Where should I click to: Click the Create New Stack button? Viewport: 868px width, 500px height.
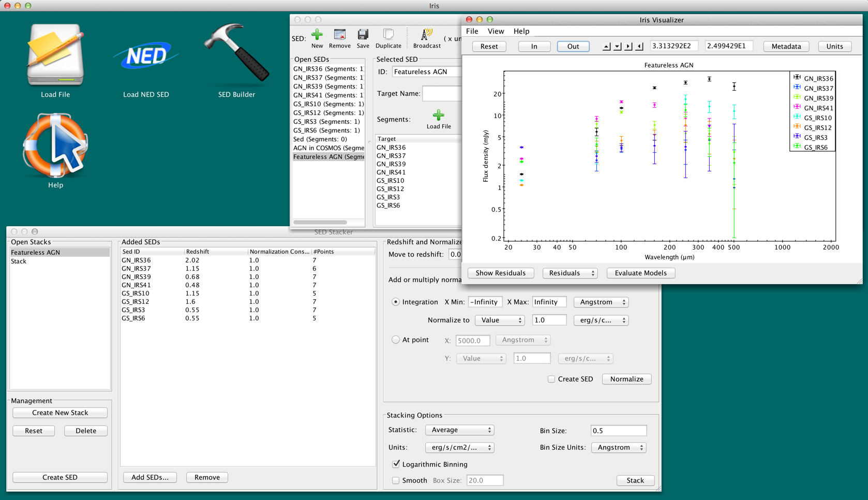coord(60,413)
